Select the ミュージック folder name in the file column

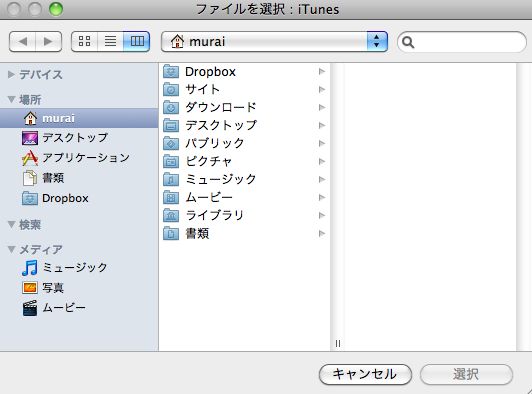click(x=221, y=179)
